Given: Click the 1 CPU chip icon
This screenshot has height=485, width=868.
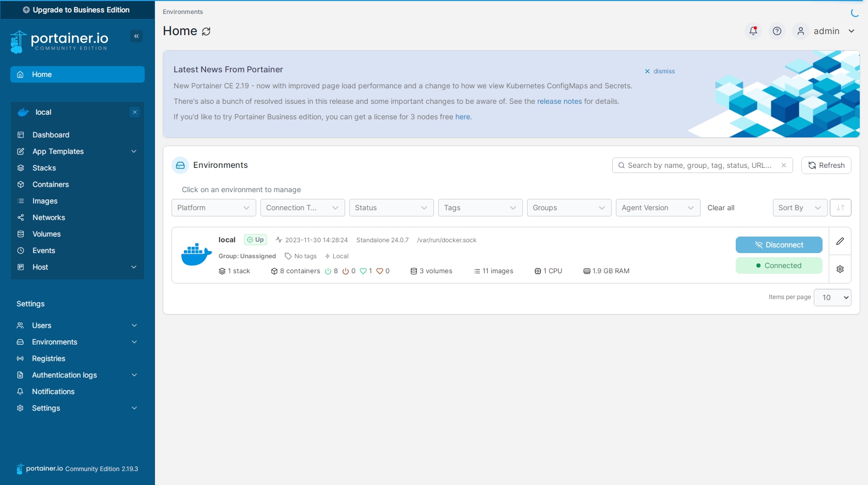Looking at the screenshot, I should [x=538, y=271].
